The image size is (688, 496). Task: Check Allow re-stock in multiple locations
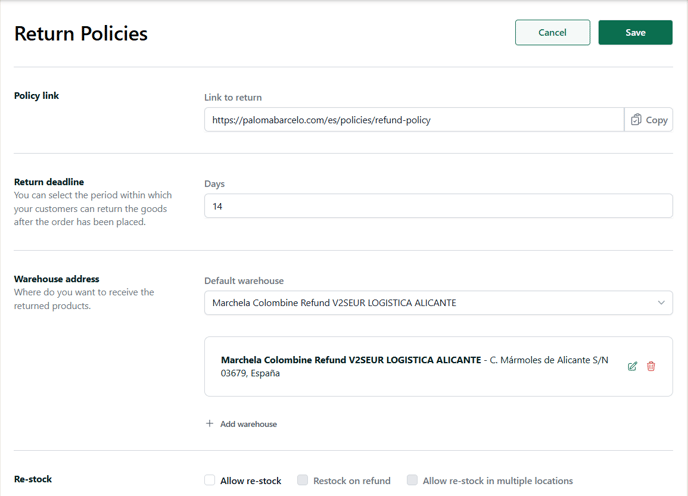click(x=412, y=480)
